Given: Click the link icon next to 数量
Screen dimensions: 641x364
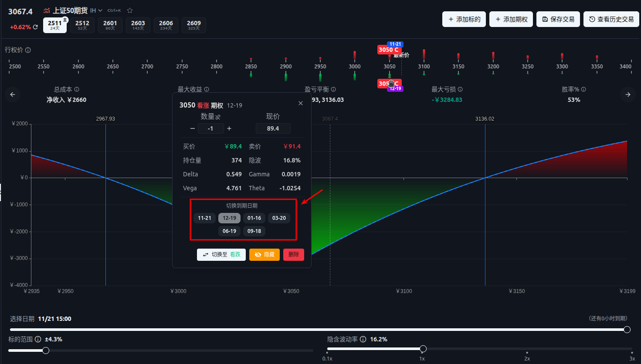Looking at the screenshot, I should [x=218, y=117].
